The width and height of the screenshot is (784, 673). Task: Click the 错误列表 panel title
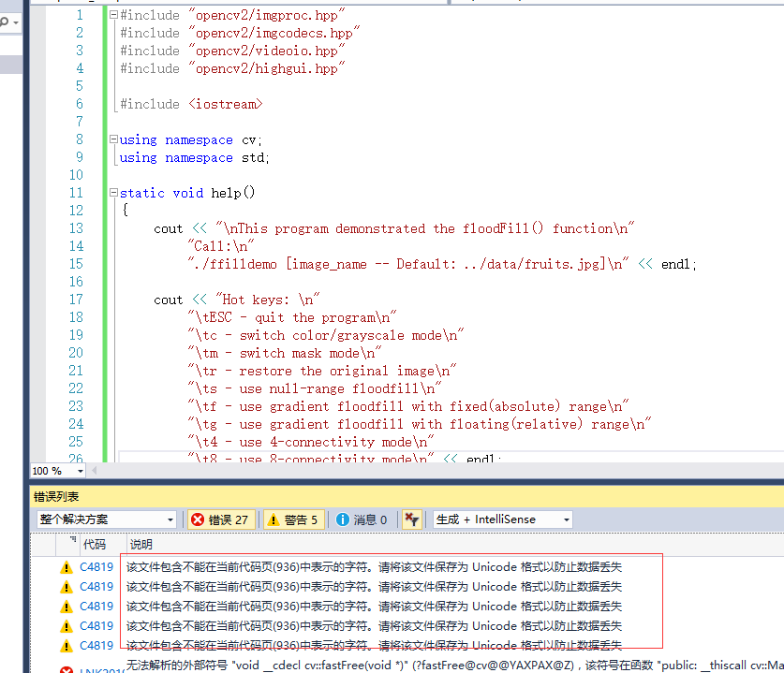click(x=56, y=497)
